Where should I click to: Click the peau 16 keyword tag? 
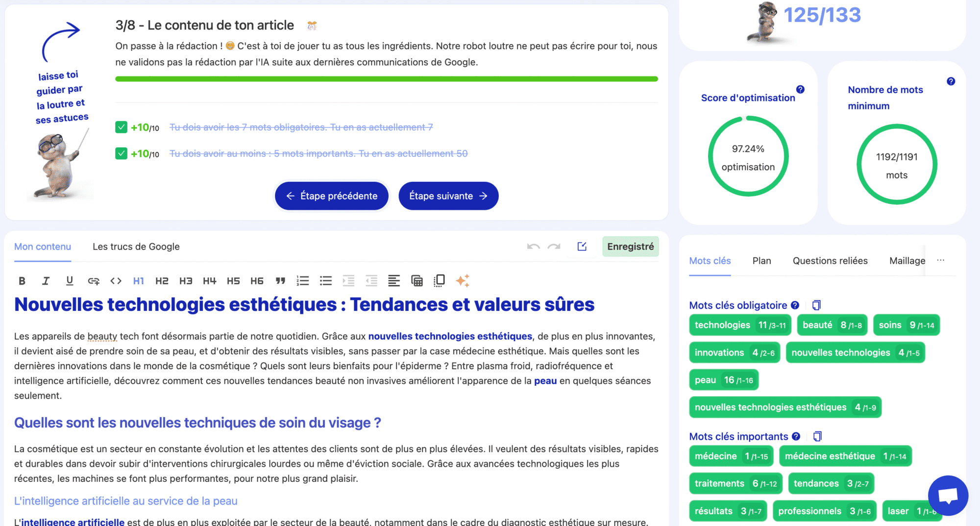click(724, 380)
